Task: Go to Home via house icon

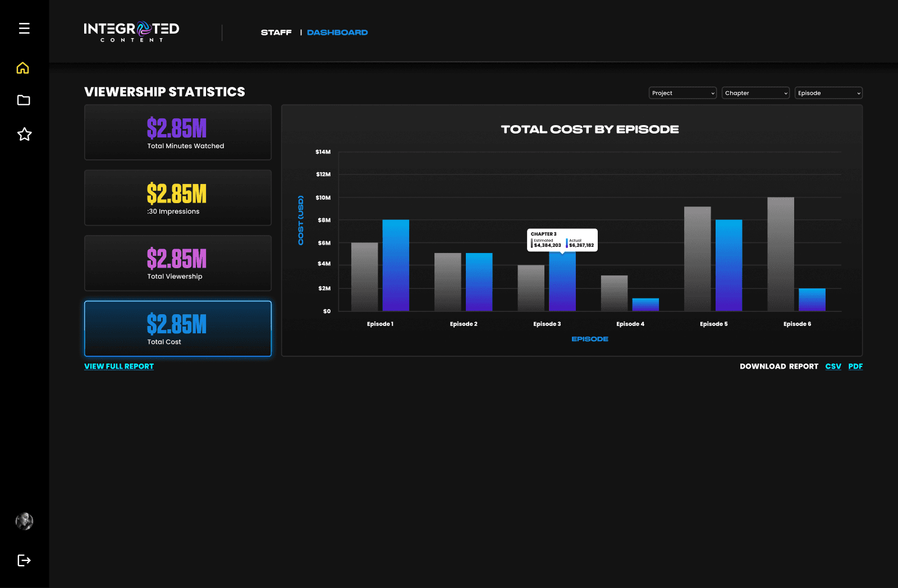Action: (x=23, y=68)
